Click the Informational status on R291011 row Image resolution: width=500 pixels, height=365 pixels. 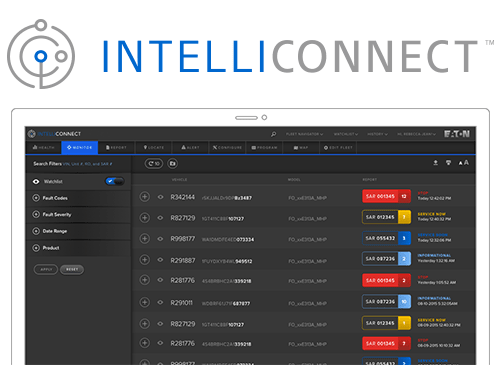[434, 298]
